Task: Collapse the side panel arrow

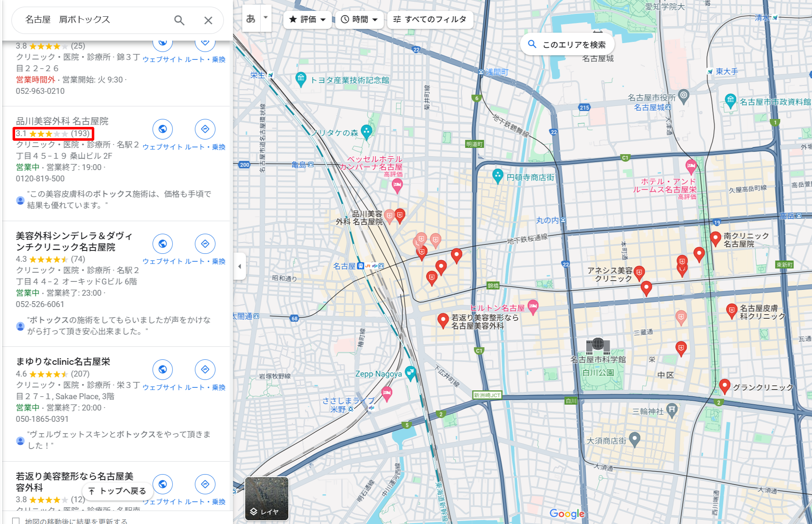Action: pyautogui.click(x=239, y=266)
